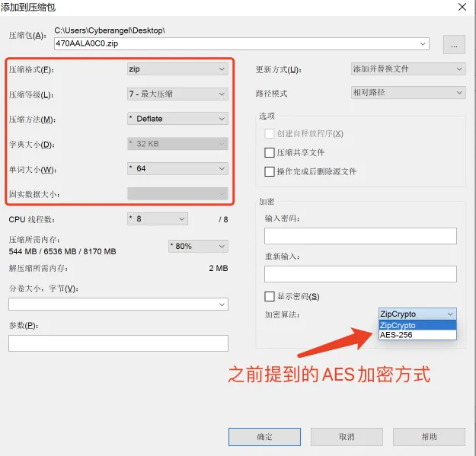Click the "输入密码" password field
The width and height of the screenshot is (476, 456).
point(360,236)
